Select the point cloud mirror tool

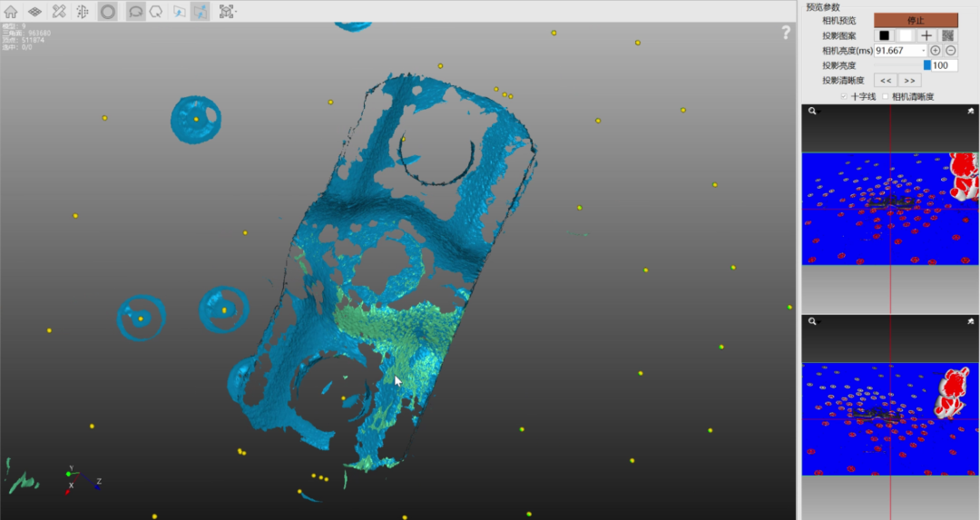83,11
